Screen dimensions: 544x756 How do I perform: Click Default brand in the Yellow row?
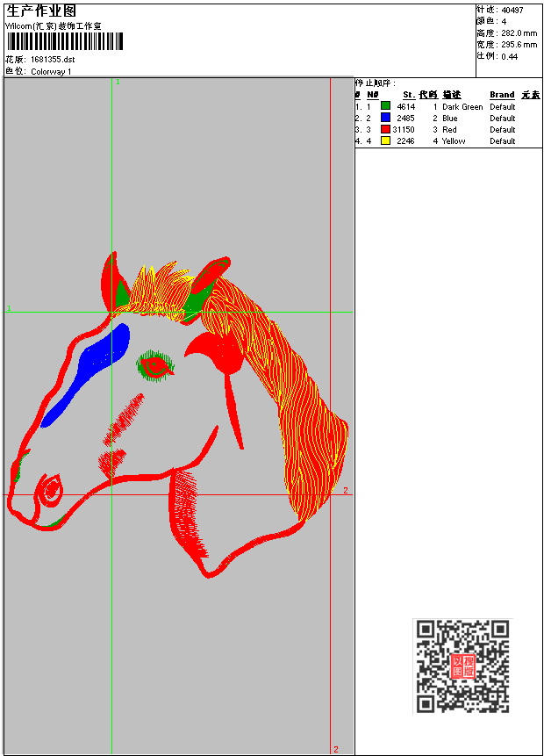[503, 141]
